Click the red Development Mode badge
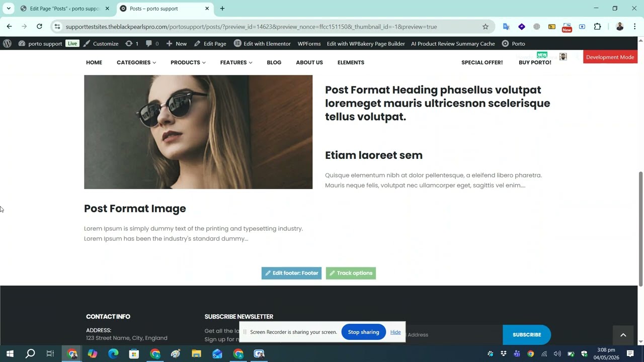644x362 pixels. tap(610, 57)
